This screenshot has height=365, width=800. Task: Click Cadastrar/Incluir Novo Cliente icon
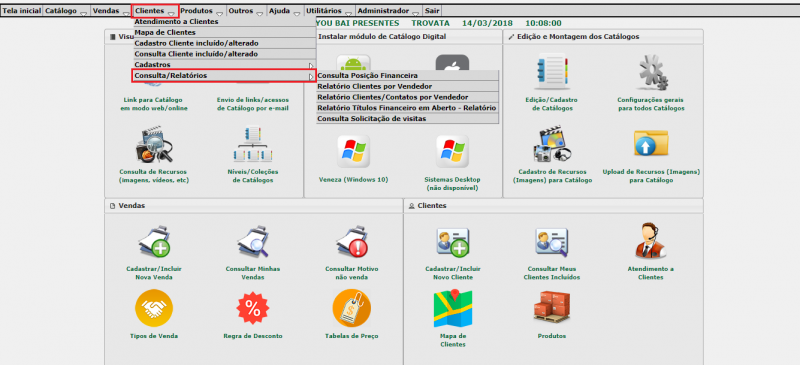[453, 242]
